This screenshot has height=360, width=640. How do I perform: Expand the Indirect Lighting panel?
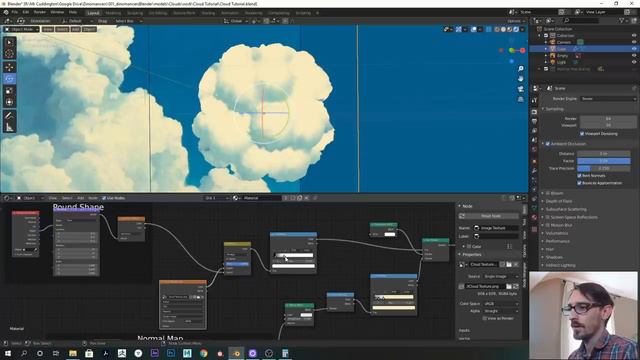pos(560,265)
